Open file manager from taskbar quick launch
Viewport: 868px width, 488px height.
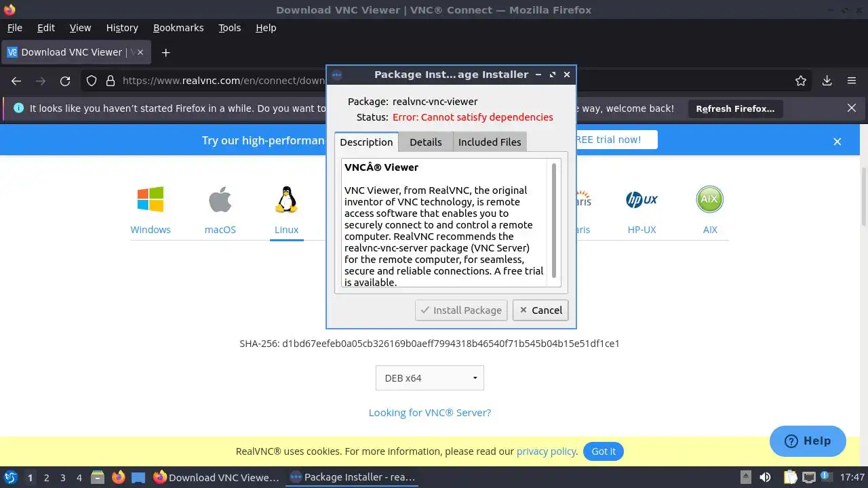click(98, 477)
